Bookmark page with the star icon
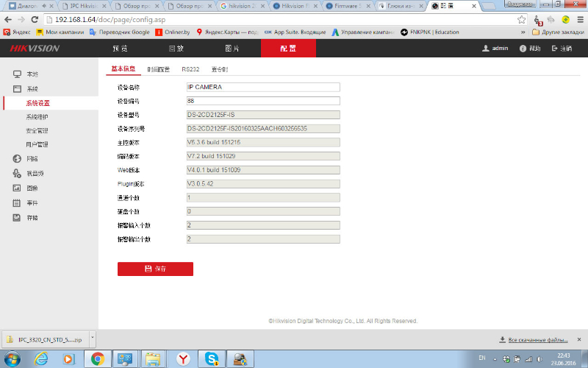 [x=521, y=20]
